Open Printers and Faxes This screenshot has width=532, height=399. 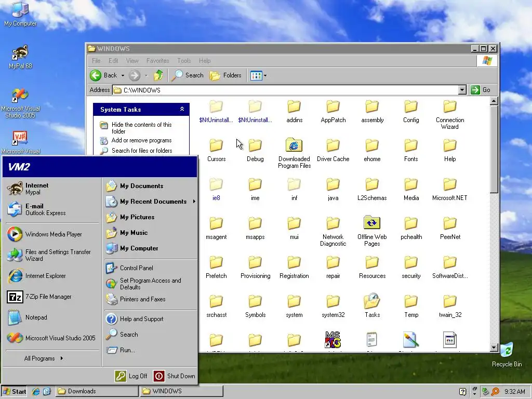150,299
